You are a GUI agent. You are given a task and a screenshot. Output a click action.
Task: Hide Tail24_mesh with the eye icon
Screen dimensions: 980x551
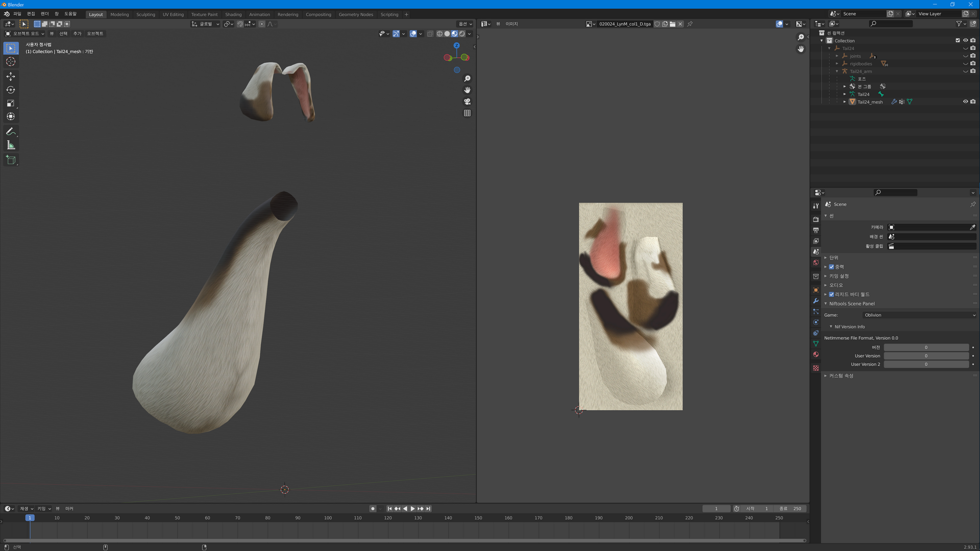(x=965, y=102)
